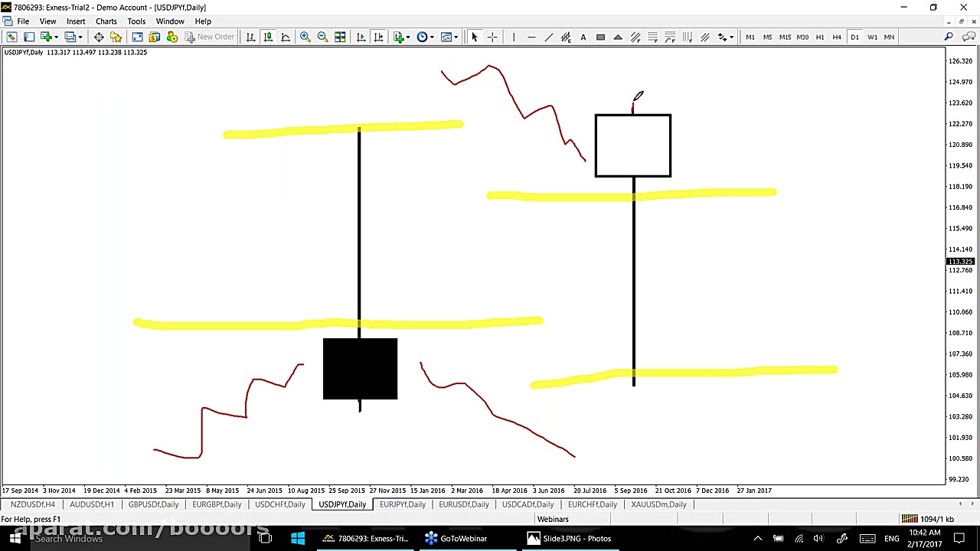Switch to the NZDUSDf,H4 chart tab
This screenshot has width=980, height=551.
click(x=33, y=504)
